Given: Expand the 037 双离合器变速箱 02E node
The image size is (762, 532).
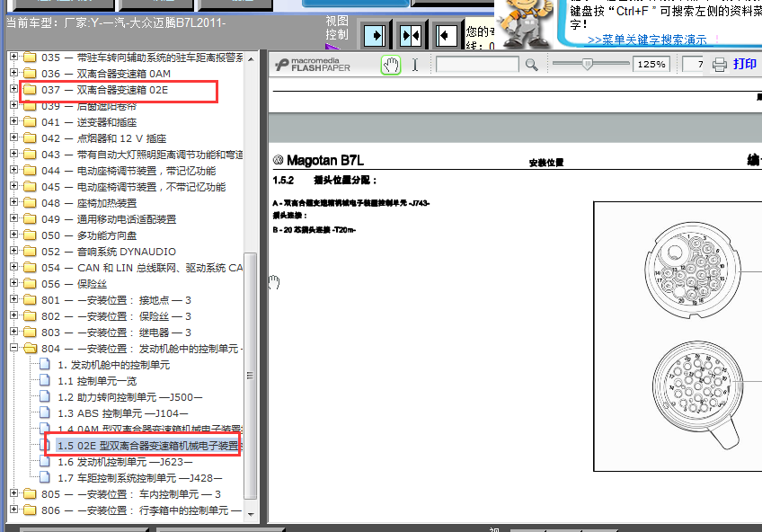Looking at the screenshot, I should 13,89.
